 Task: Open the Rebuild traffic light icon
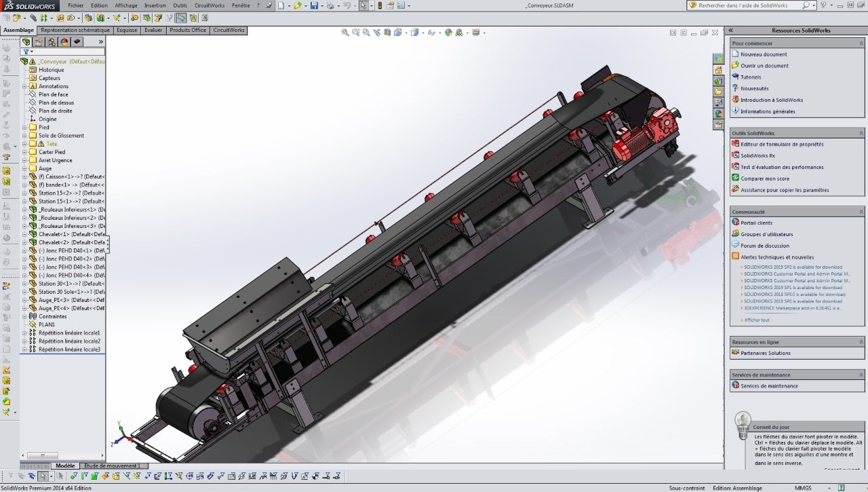pos(379,5)
